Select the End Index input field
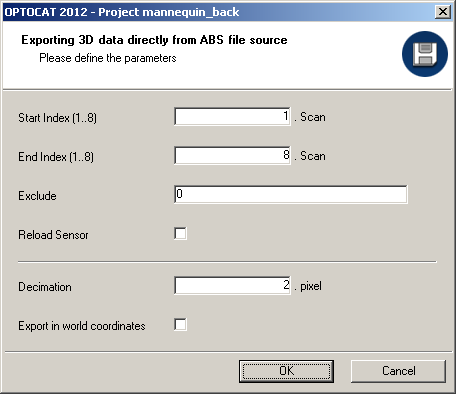The width and height of the screenshot is (456, 394). (x=232, y=155)
